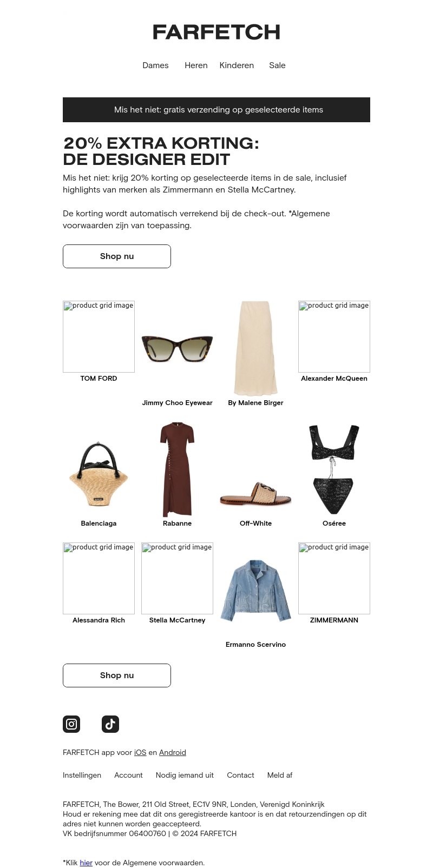
Task: Open the Rabanne brown dress image
Action: (177, 469)
